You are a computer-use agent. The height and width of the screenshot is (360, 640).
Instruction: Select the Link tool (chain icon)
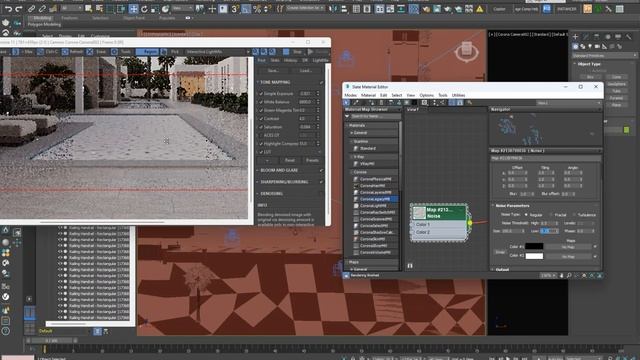pyautogui.click(x=31, y=9)
